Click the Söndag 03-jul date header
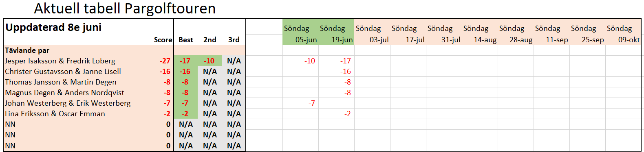 (x=372, y=34)
